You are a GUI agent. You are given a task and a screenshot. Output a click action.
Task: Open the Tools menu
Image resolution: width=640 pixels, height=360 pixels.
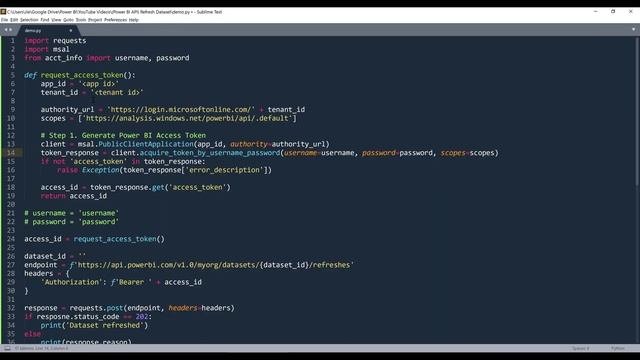[x=81, y=20]
